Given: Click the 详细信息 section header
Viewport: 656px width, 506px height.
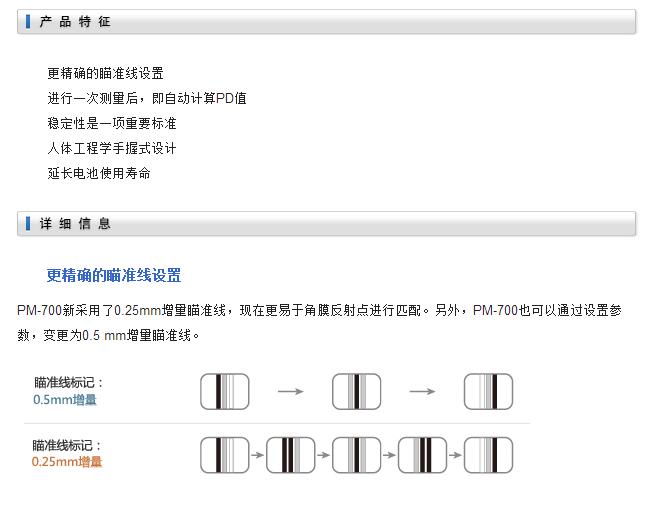Looking at the screenshot, I should (x=75, y=224).
